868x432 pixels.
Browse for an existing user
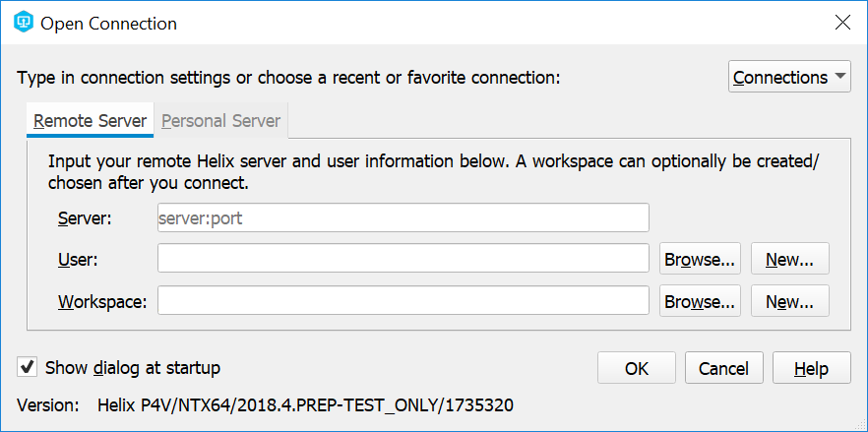[x=700, y=260]
